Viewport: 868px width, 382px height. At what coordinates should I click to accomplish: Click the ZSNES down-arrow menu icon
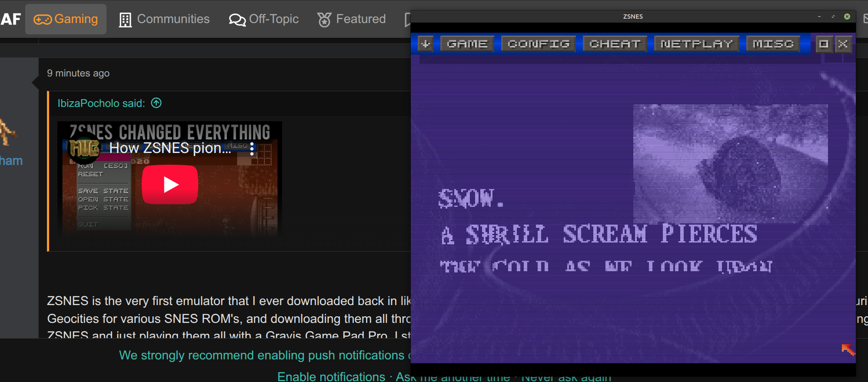[426, 44]
